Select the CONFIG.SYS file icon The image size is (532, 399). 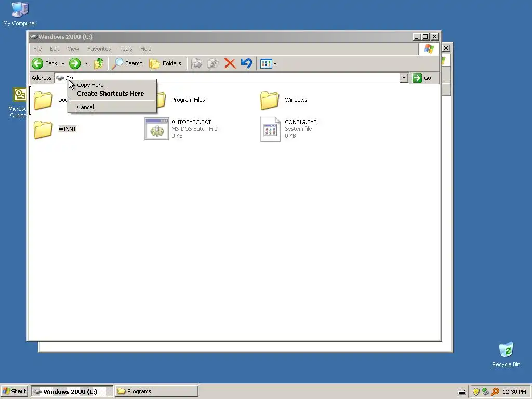270,129
